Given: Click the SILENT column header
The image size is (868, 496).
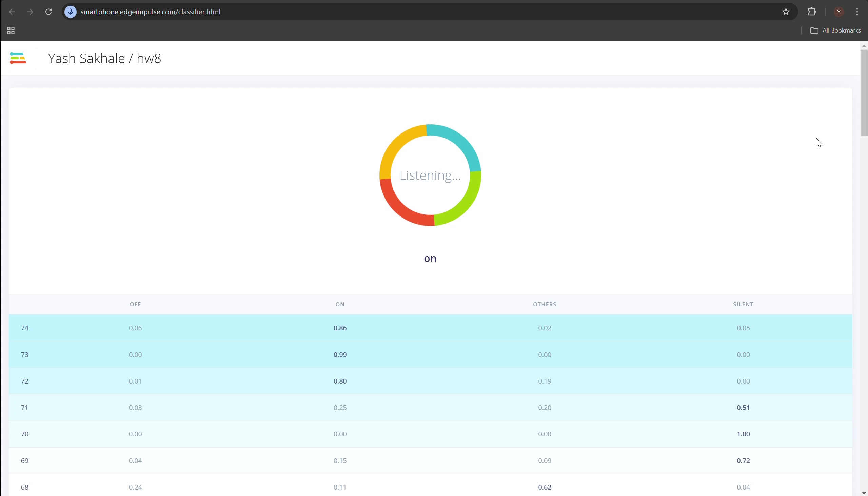Looking at the screenshot, I should 743,304.
